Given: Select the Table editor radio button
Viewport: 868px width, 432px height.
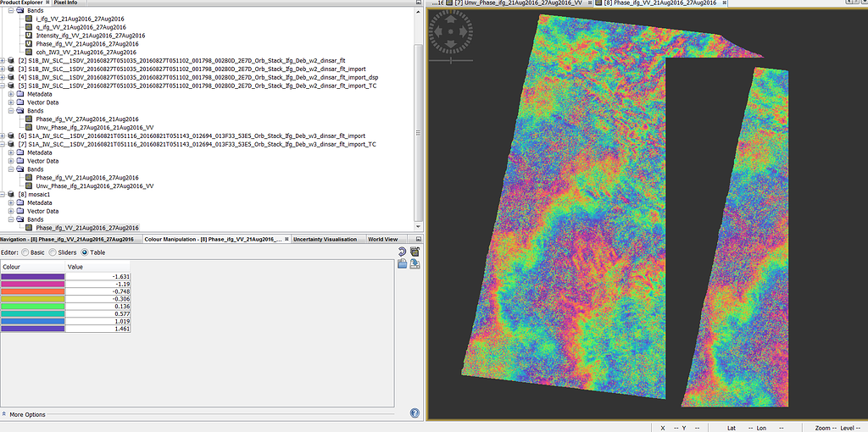Looking at the screenshot, I should (x=85, y=252).
